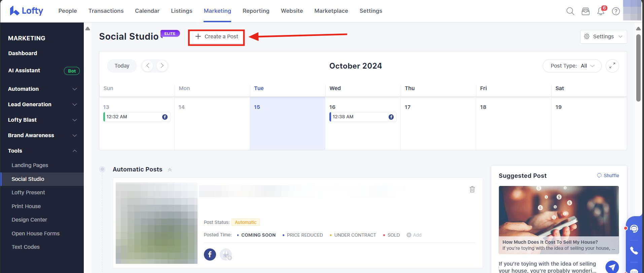Open the inbox tray icon in header

(x=585, y=11)
